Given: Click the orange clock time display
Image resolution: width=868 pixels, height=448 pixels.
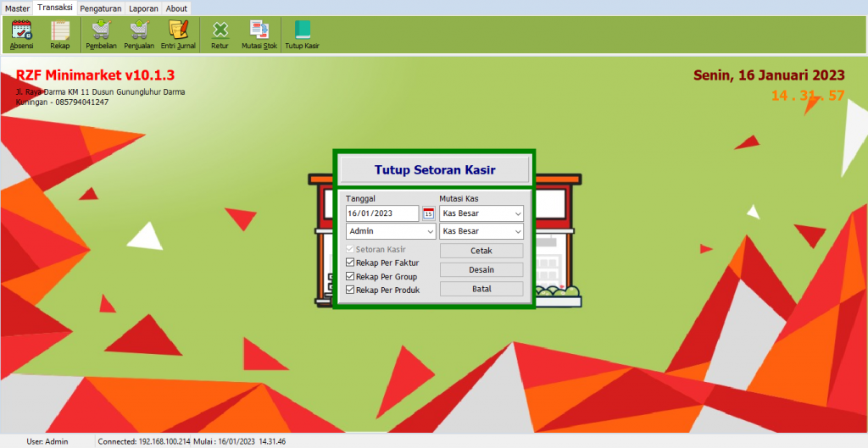Looking at the screenshot, I should (x=808, y=96).
